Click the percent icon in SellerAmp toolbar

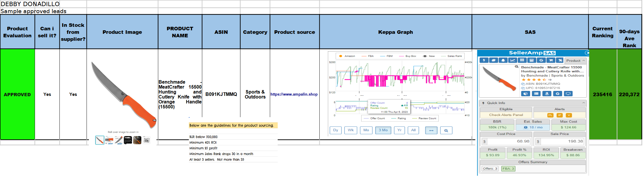point(560,60)
